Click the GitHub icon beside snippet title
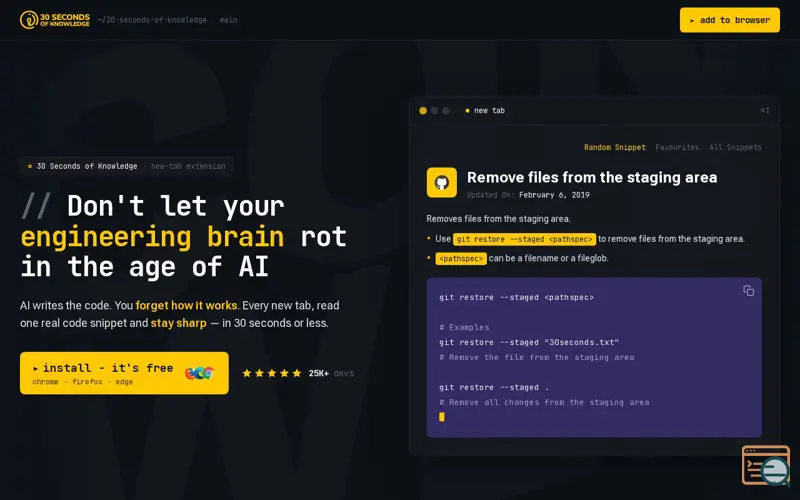This screenshot has width=800, height=500. tap(441, 182)
